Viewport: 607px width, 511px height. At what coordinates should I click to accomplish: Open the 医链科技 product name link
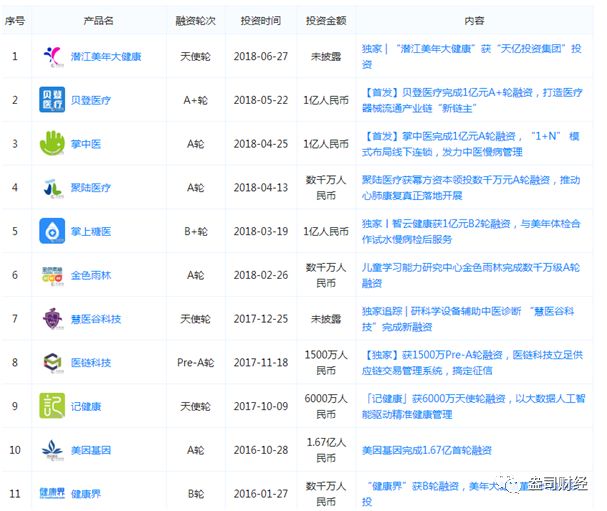coord(91,363)
